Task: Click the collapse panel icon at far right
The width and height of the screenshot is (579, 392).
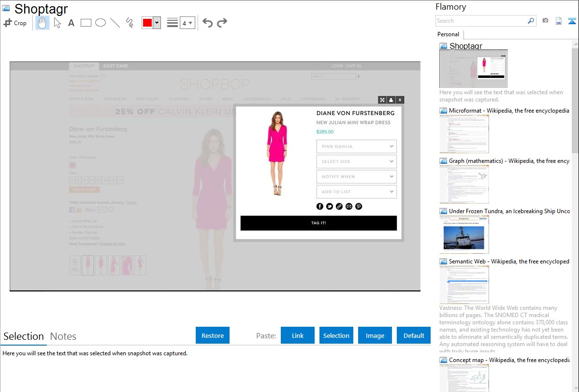Action: pyautogui.click(x=572, y=21)
